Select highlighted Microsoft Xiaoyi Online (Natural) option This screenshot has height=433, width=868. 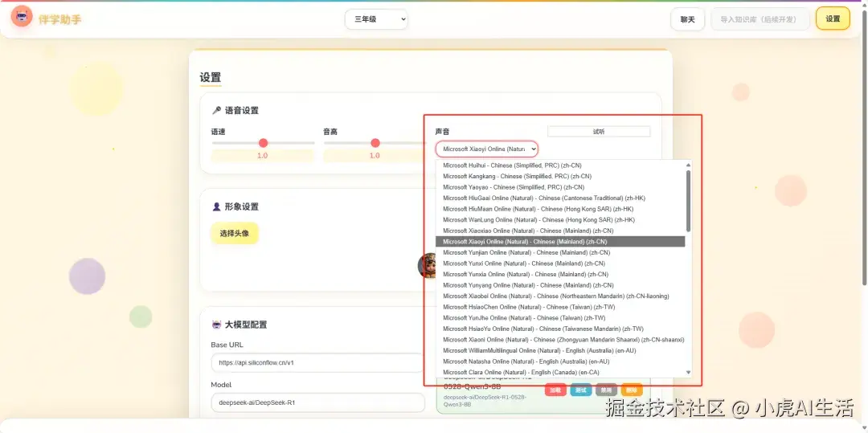point(560,242)
